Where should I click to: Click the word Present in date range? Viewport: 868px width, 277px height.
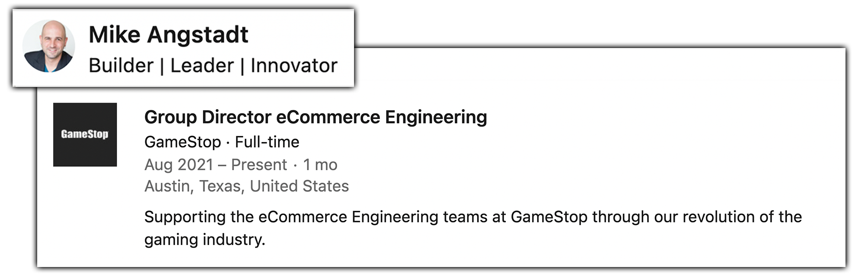pos(258,164)
